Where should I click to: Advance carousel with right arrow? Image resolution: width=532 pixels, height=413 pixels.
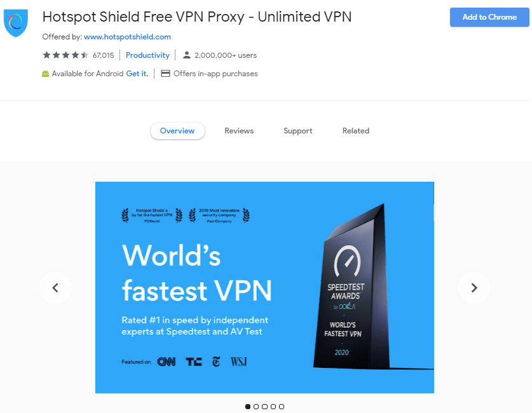[x=474, y=288]
